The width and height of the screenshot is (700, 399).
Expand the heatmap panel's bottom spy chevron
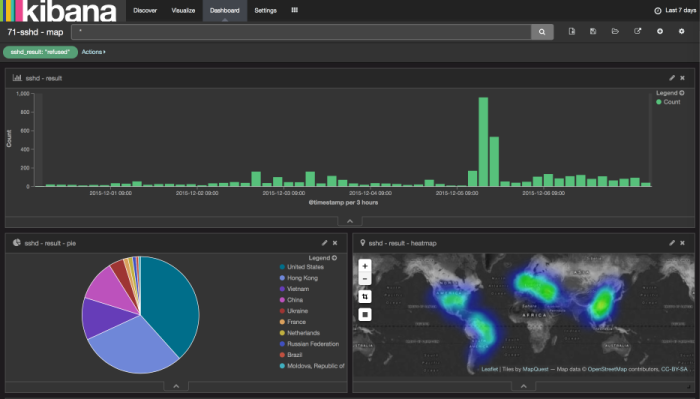pos(524,386)
